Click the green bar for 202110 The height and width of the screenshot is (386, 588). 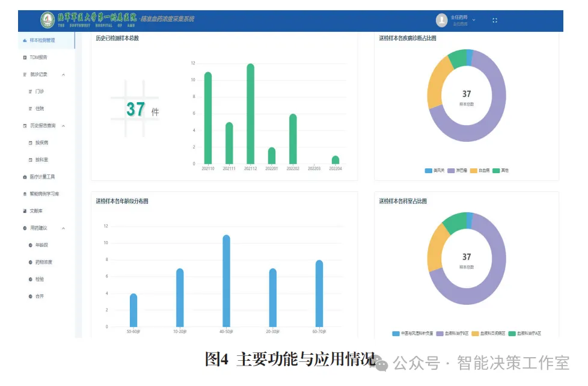208,118
